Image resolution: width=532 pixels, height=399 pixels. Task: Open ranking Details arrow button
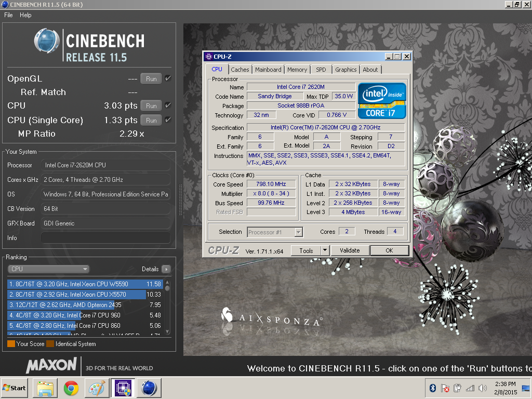tap(166, 269)
